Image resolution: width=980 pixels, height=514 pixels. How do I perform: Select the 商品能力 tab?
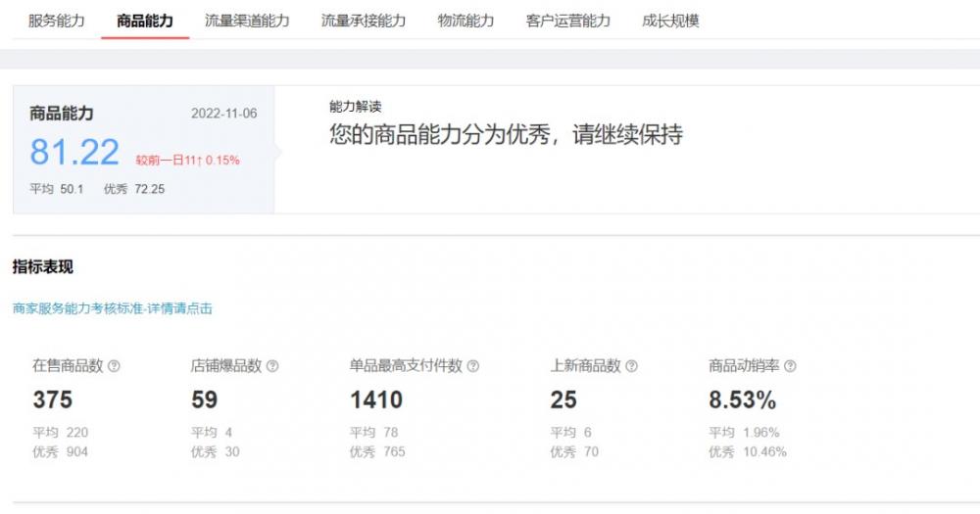coord(145,21)
